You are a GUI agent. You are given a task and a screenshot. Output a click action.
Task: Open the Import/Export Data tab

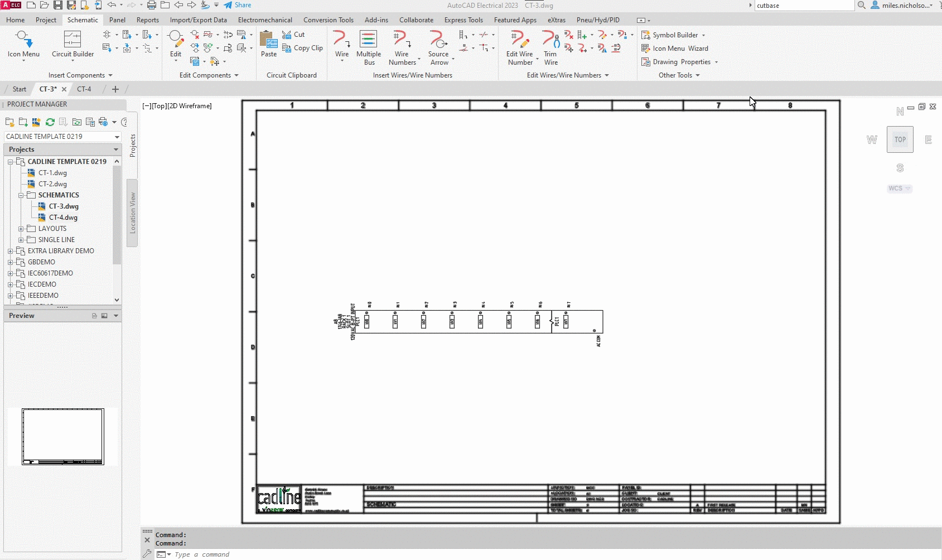pos(199,20)
